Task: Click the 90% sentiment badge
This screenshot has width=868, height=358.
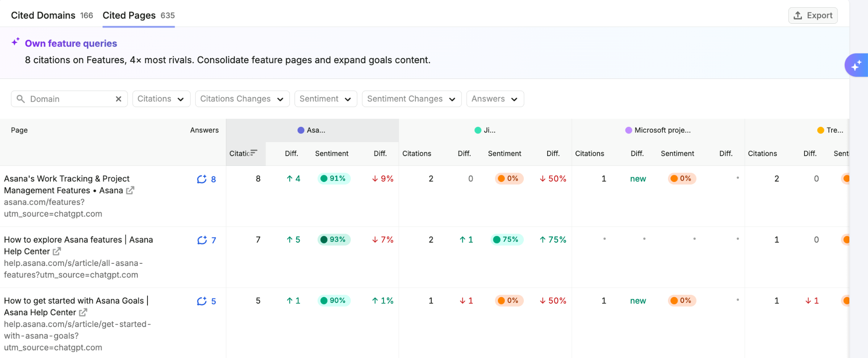Action: pyautogui.click(x=334, y=301)
